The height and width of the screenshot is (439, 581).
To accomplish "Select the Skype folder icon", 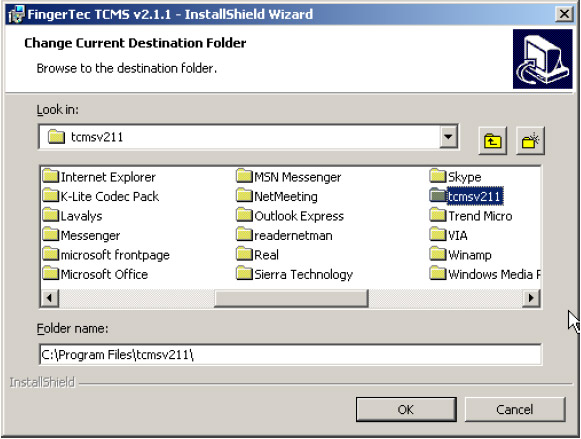I will (438, 176).
